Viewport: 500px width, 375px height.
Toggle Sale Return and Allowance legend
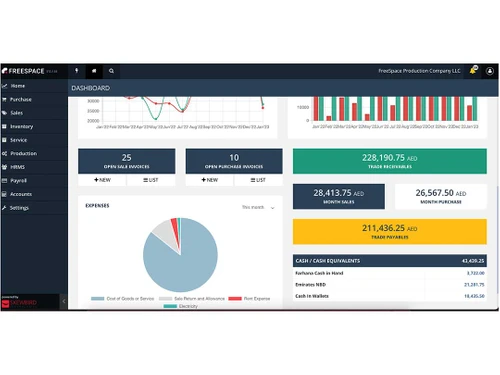coord(192,299)
